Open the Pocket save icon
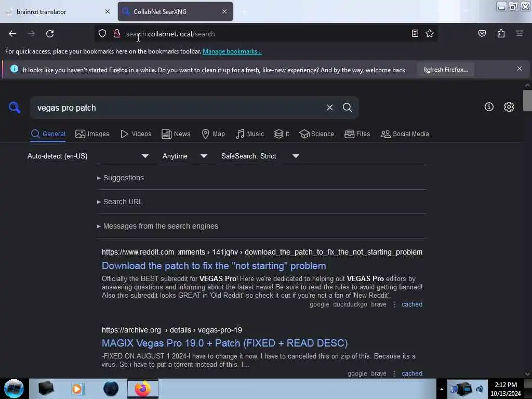Image resolution: width=532 pixels, height=399 pixels. pos(482,33)
